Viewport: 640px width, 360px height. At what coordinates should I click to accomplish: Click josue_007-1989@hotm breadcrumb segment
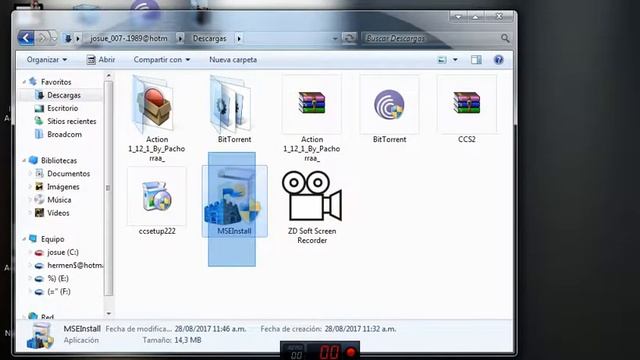tap(129, 38)
